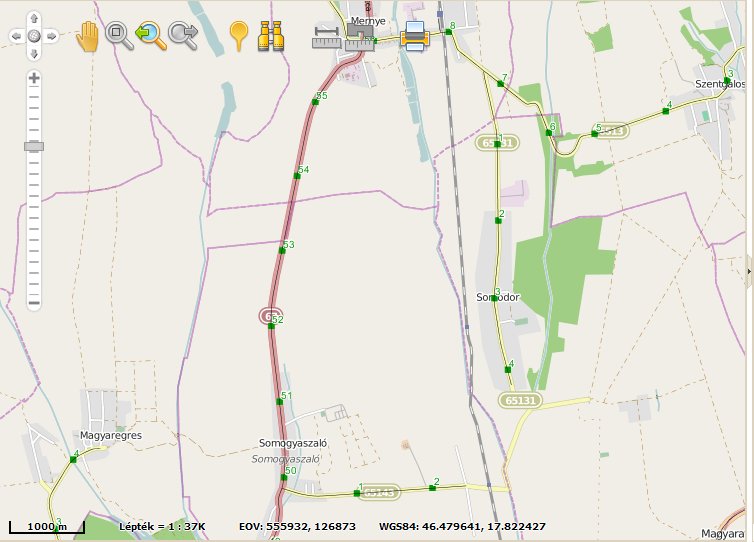754x542 pixels.
Task: Reset view using pan control center globe
Action: 34,36
